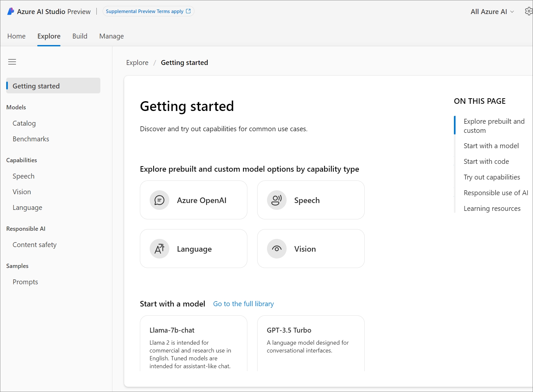The width and height of the screenshot is (533, 392).
Task: Open the Azure OpenAI card
Action: pyautogui.click(x=193, y=200)
